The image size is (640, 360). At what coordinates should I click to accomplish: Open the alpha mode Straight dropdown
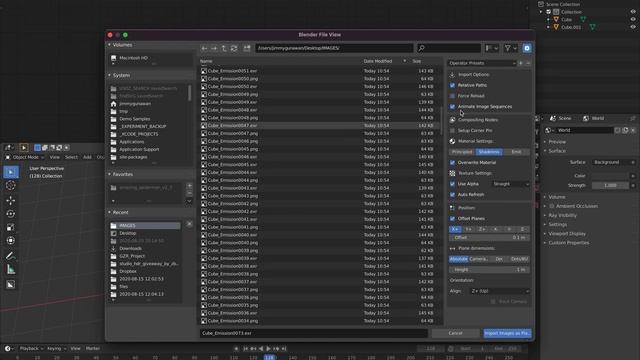point(511,184)
